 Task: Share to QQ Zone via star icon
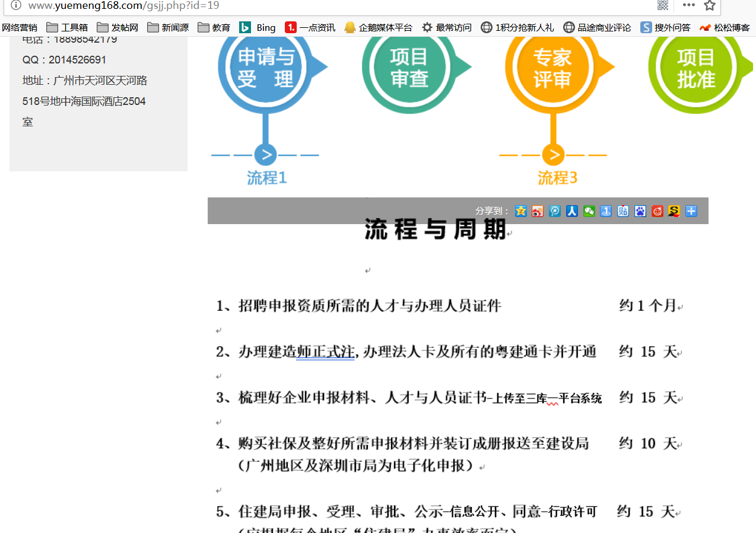click(521, 211)
